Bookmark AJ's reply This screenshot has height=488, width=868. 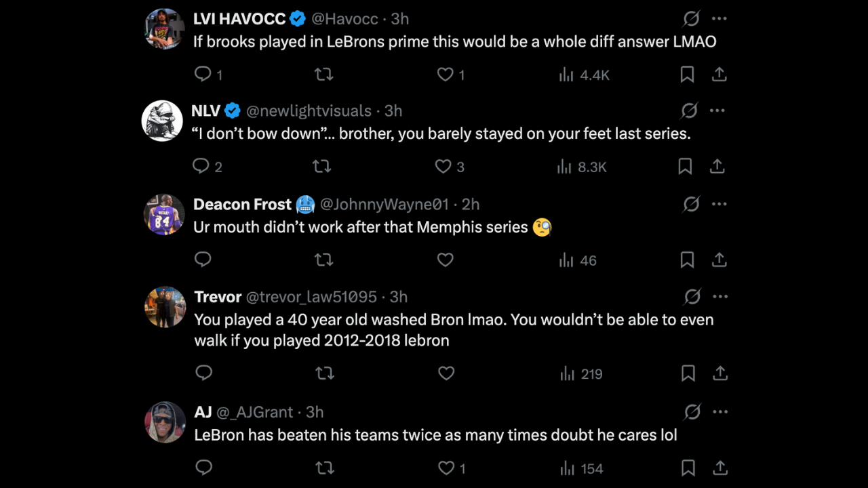tap(688, 468)
